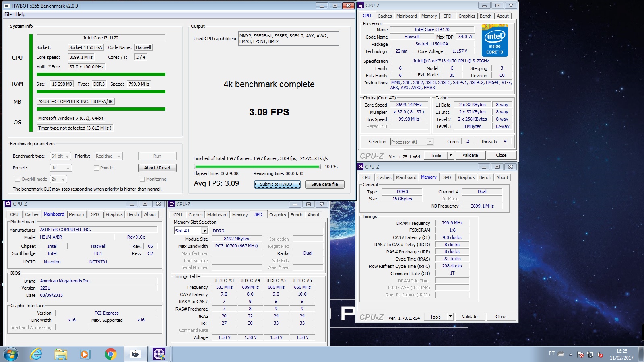Open Preset 4k dropdown
Screen dimensions: 644x362
click(x=60, y=168)
